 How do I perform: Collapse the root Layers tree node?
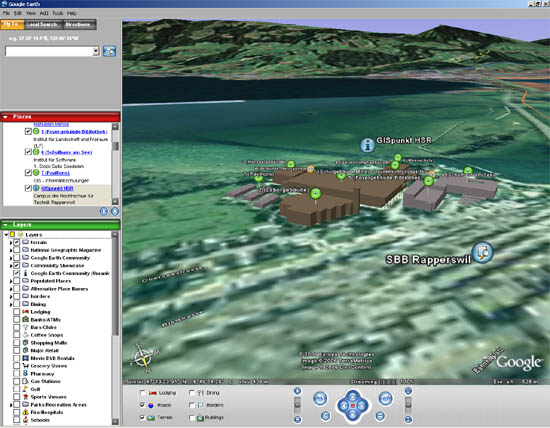(x=6, y=234)
